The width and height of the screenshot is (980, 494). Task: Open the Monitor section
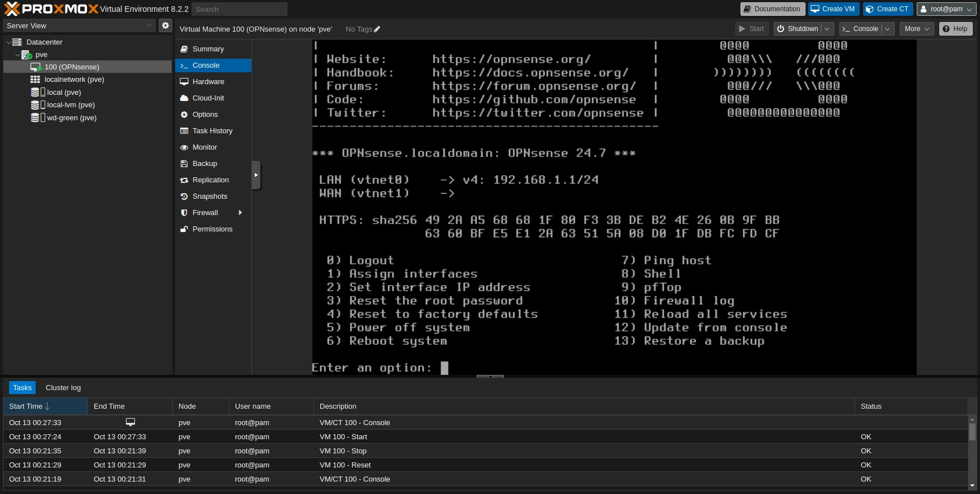click(213, 147)
